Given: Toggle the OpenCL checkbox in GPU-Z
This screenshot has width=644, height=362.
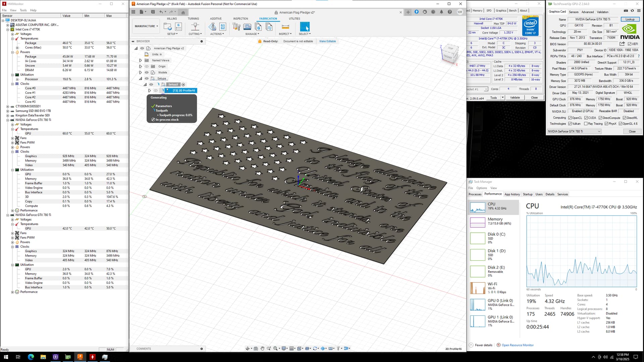Looking at the screenshot, I should click(570, 118).
